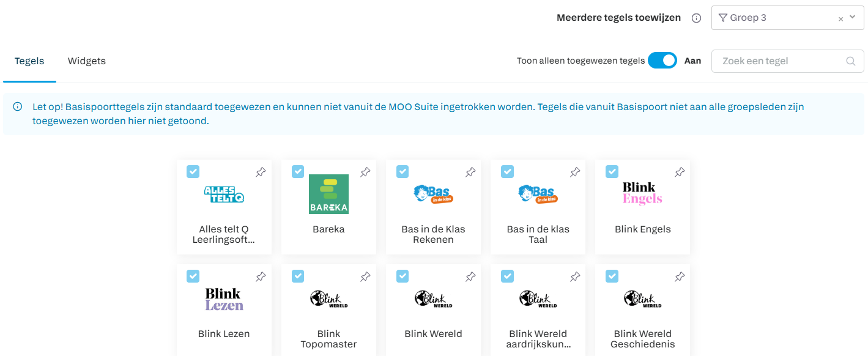
Task: Pin the Bas in de klas Taal tile
Action: (x=575, y=172)
